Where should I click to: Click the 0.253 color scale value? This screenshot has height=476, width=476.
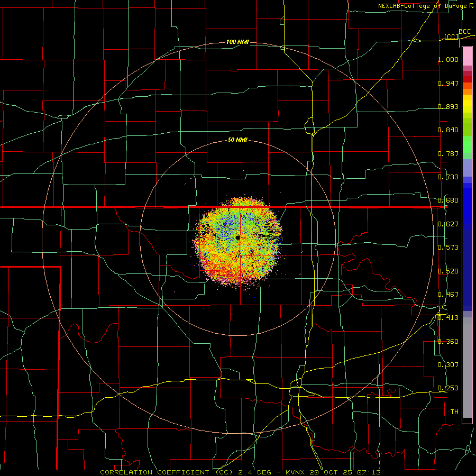click(448, 388)
